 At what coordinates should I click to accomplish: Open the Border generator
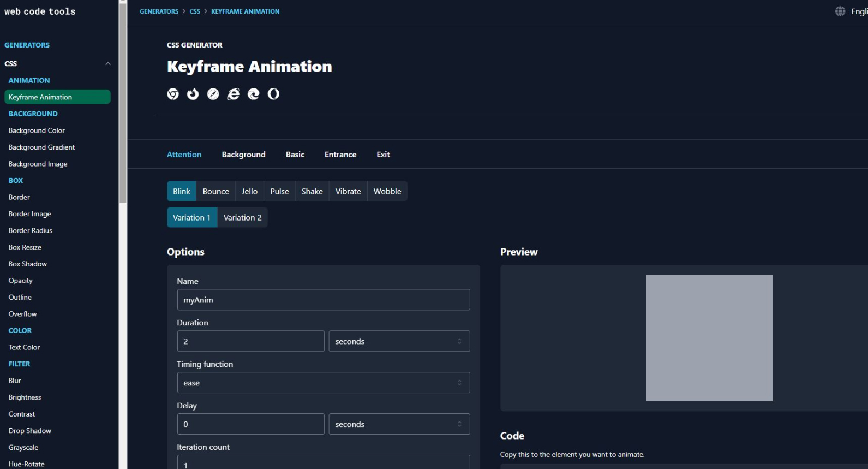(x=19, y=197)
